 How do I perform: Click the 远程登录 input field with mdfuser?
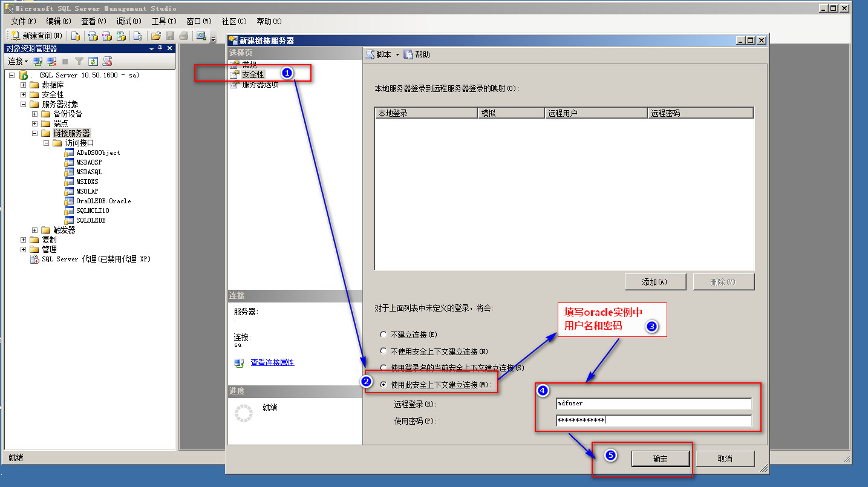point(653,404)
